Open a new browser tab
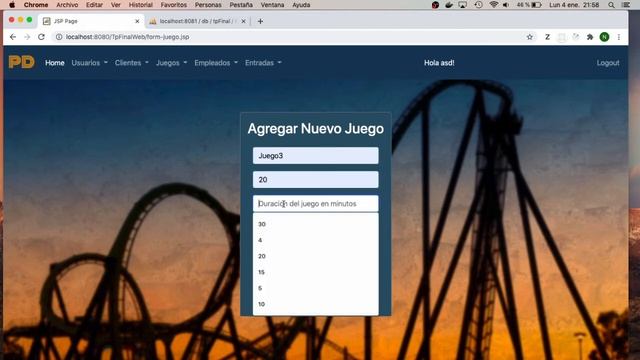The width and height of the screenshot is (640, 360). pos(260,21)
